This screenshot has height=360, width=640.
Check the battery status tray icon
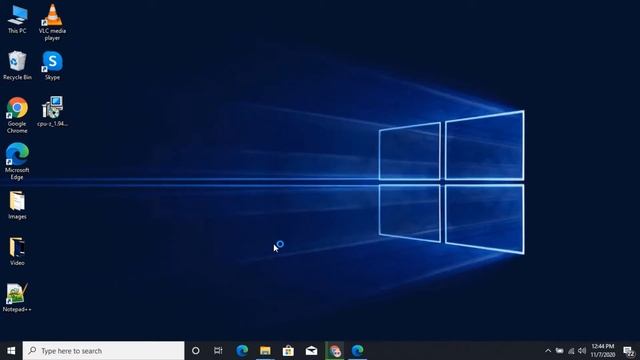coord(560,351)
